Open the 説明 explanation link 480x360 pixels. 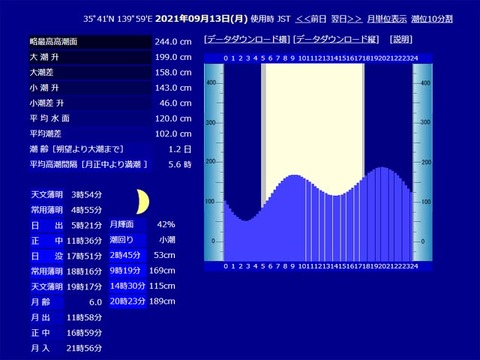(x=401, y=39)
